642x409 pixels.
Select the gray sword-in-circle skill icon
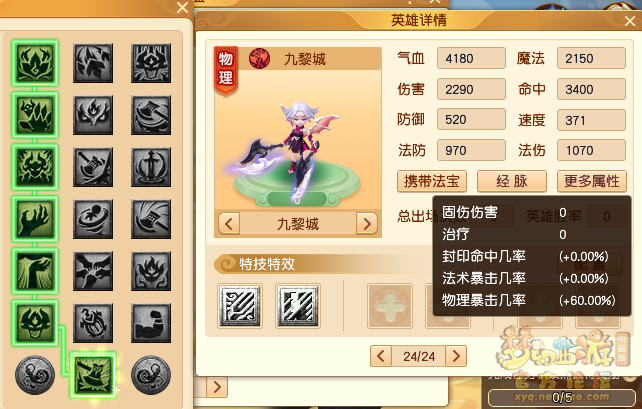151,167
